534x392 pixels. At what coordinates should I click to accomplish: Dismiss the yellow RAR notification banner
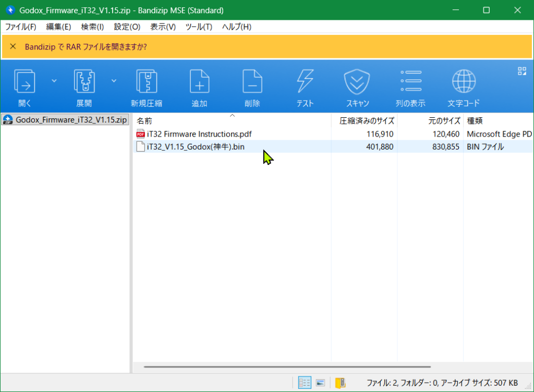pyautogui.click(x=13, y=46)
